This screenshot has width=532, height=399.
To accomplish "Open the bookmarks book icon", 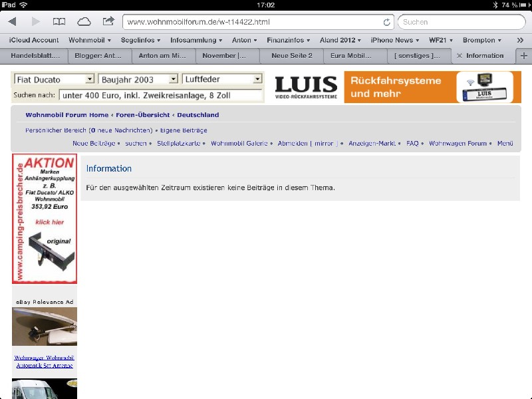I will point(60,21).
